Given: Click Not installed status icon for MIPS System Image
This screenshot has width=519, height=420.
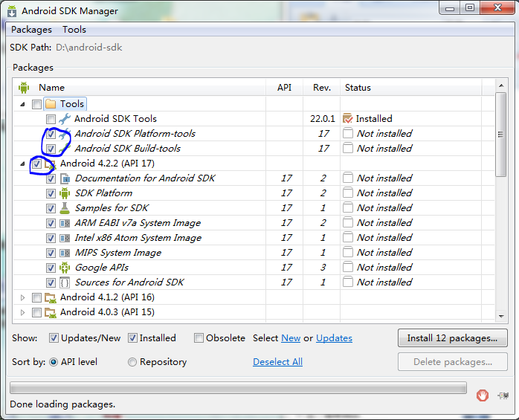Looking at the screenshot, I should tap(348, 252).
